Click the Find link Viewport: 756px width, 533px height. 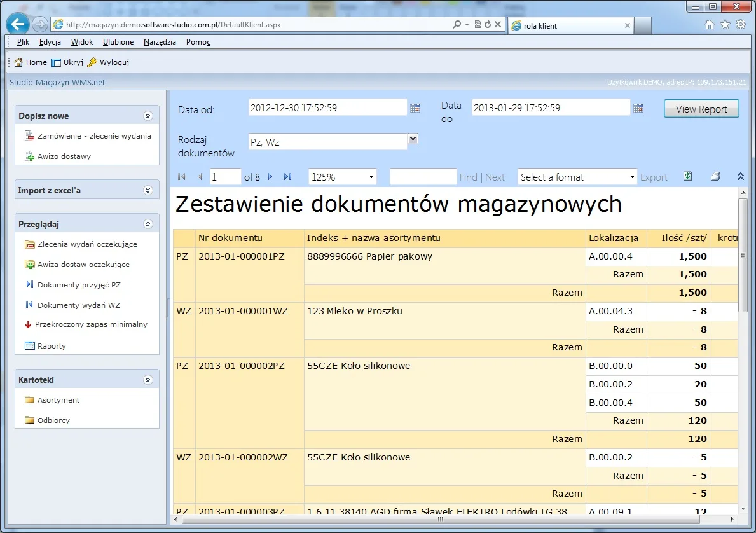pos(468,177)
